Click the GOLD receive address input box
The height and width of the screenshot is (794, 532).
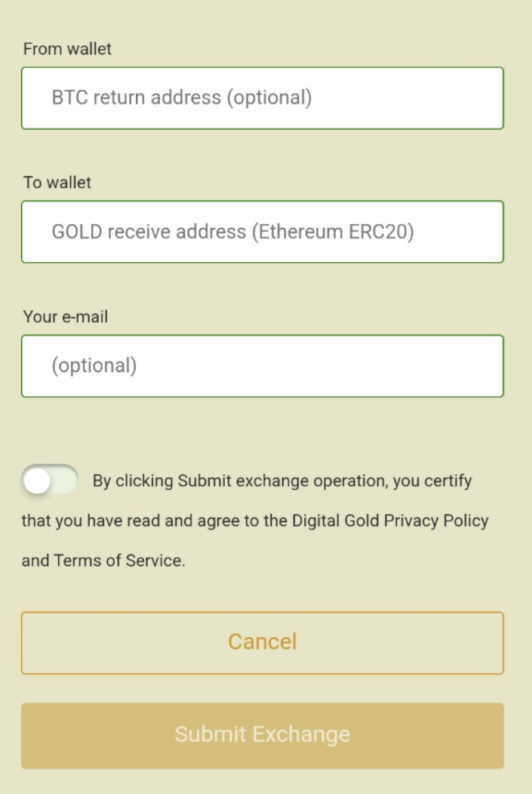(262, 232)
